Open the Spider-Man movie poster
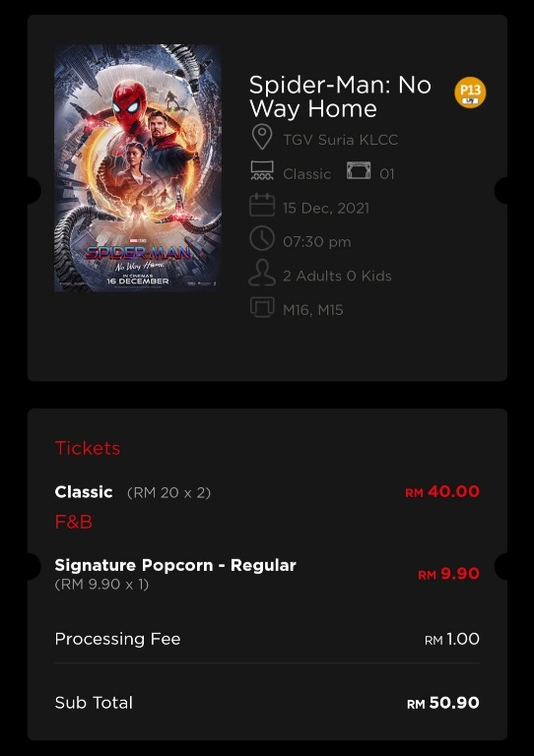Viewport: 534px width, 756px height. 138,167
